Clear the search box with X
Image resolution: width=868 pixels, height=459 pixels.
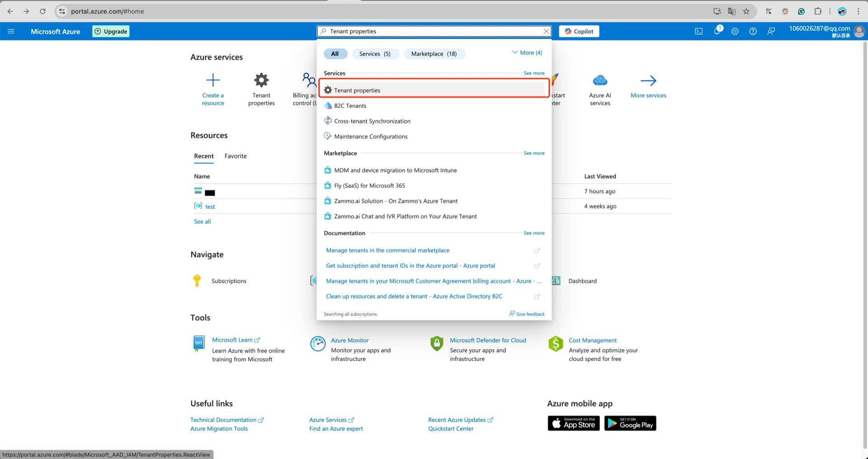pyautogui.click(x=546, y=31)
